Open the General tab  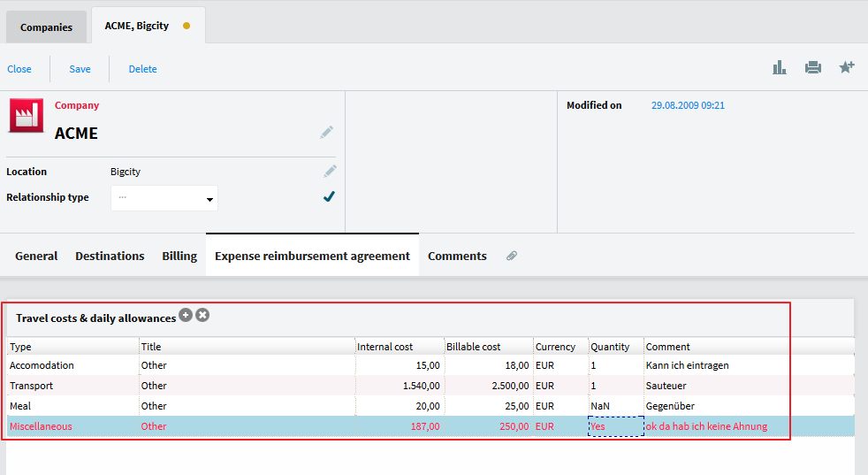click(x=36, y=256)
